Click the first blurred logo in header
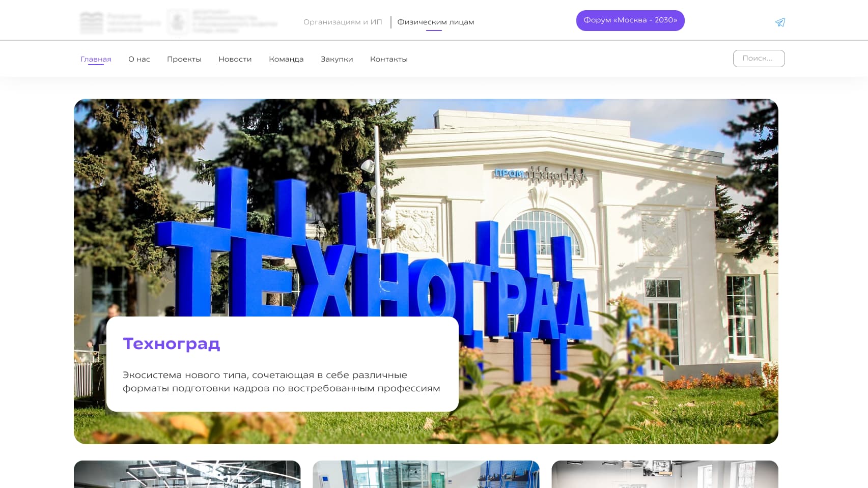 [x=120, y=22]
